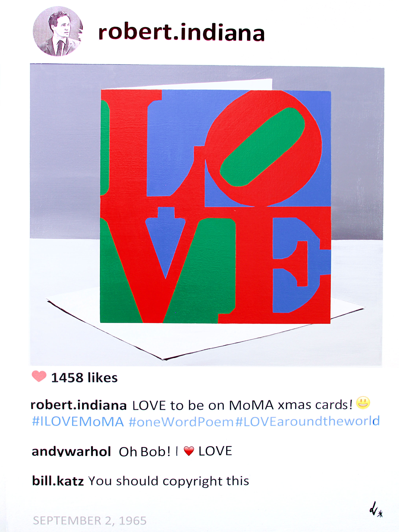The height and width of the screenshot is (532, 399).
Task: Click the smiley emoji in caption
Action: [363, 403]
